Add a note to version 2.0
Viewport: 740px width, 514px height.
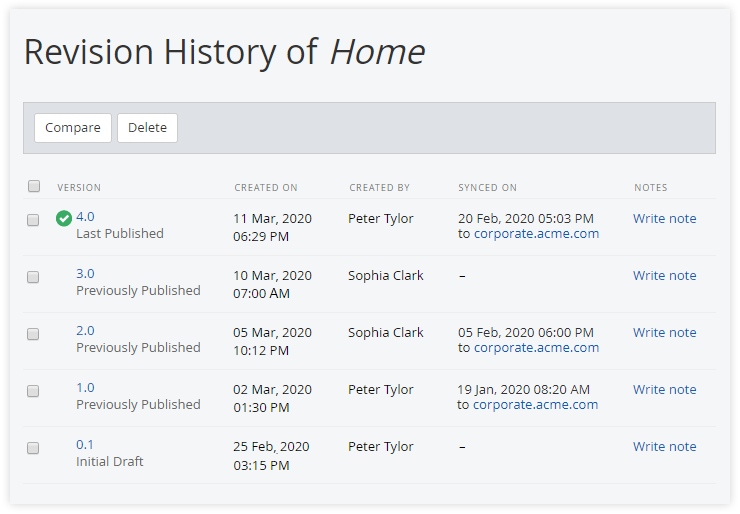tap(664, 333)
